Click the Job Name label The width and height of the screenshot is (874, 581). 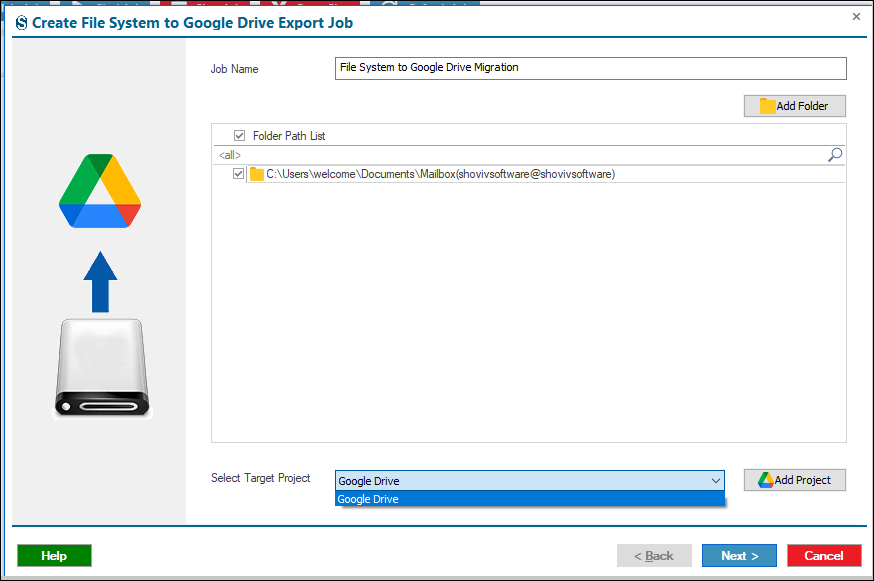pos(234,69)
